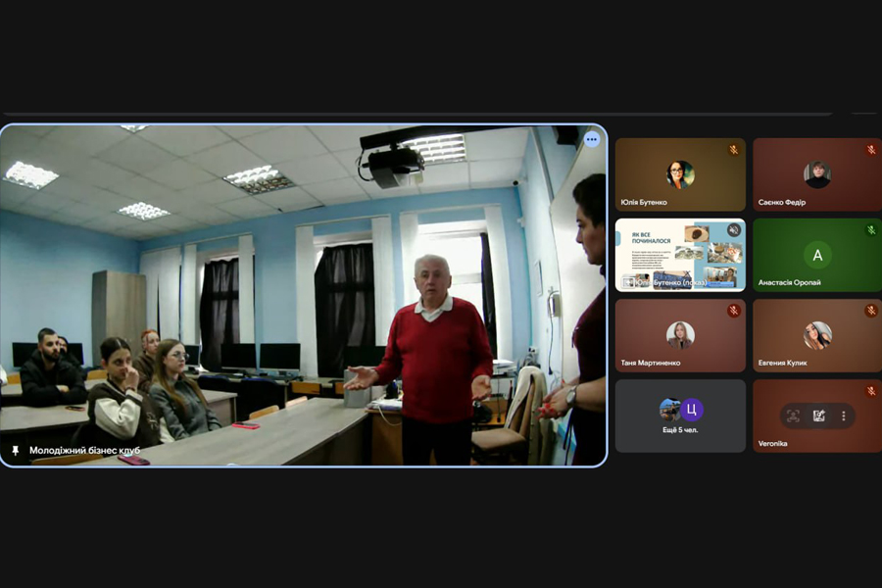The image size is (882, 588).
Task: Open three-dot options on main video tile
Action: [x=592, y=139]
